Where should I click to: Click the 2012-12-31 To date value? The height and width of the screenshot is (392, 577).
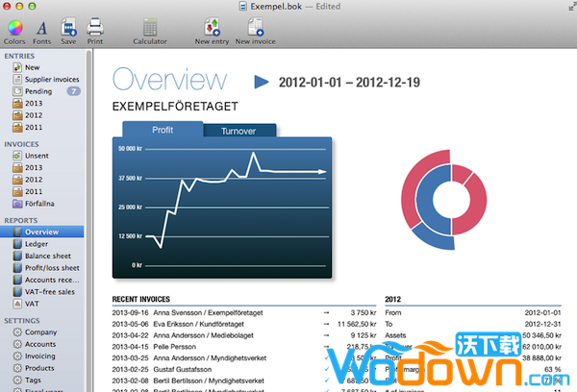pyautogui.click(x=542, y=325)
